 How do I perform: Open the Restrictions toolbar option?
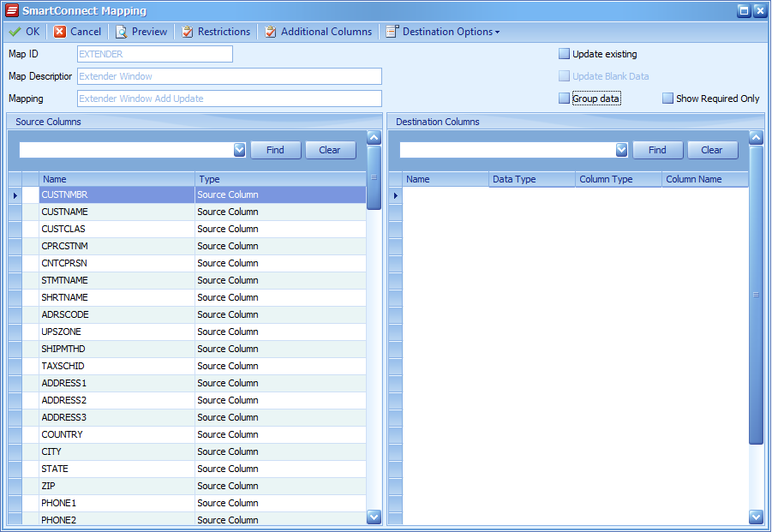pos(216,32)
